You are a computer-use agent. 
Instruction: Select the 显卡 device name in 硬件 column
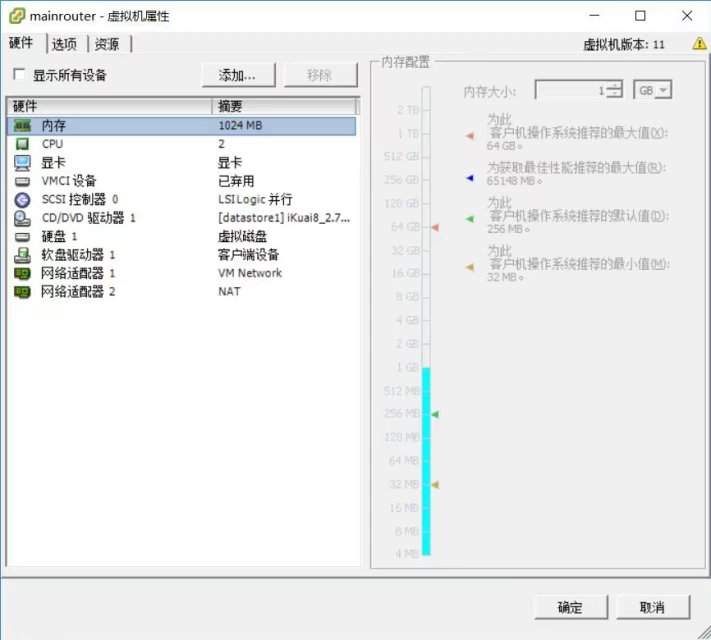(x=54, y=163)
